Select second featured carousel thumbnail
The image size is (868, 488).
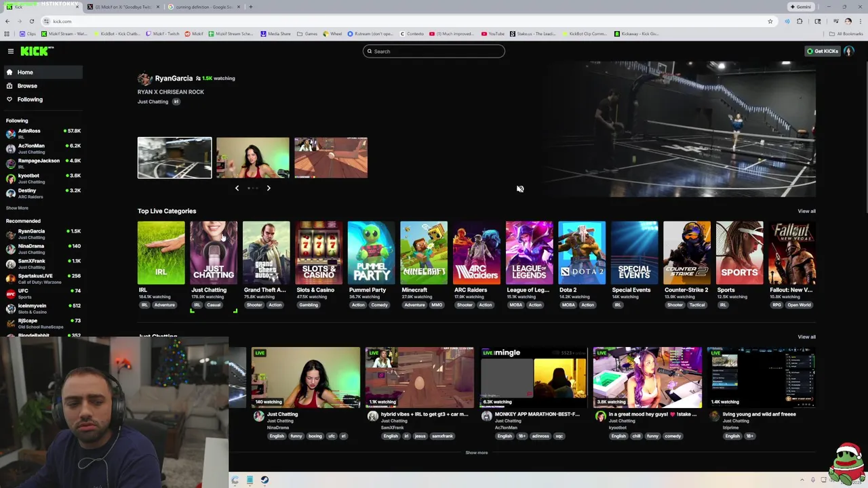click(253, 158)
